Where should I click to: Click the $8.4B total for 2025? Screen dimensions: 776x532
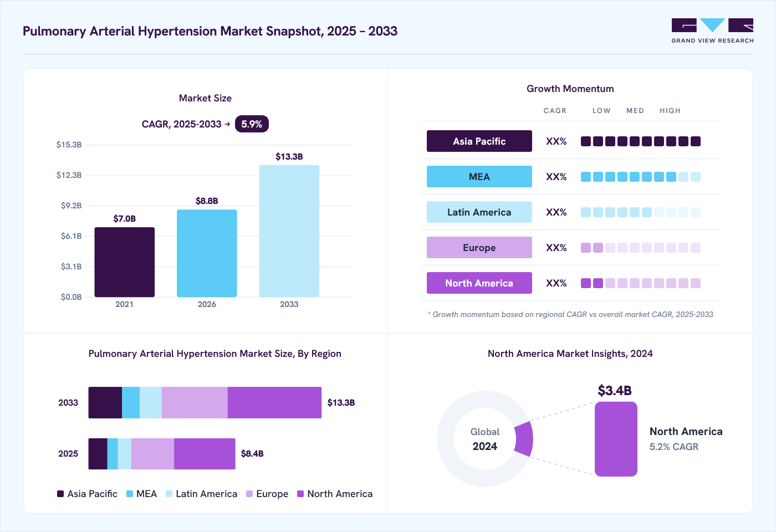[x=252, y=454]
